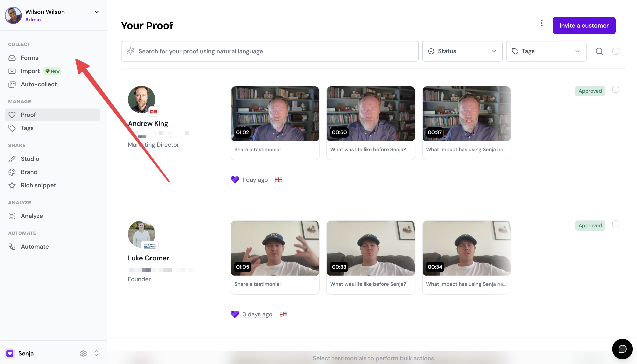Select Andrew King's testimonial checkbox
This screenshot has height=364, width=637.
[615, 89]
